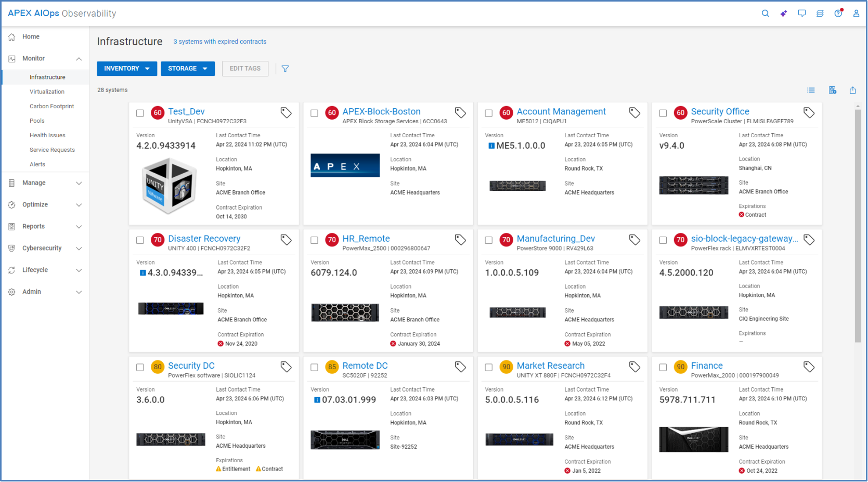Open Health Issues under Monitor
Screen dimensions: 868x482
47,136
